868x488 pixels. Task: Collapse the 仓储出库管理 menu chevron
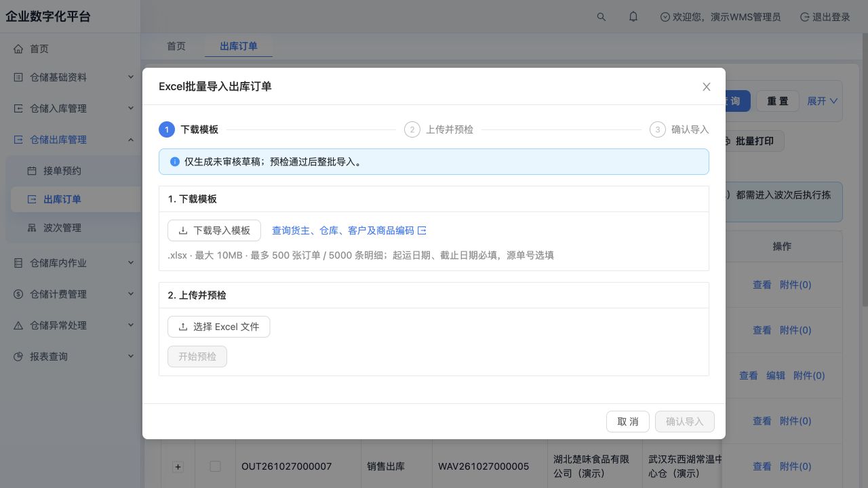coord(131,140)
